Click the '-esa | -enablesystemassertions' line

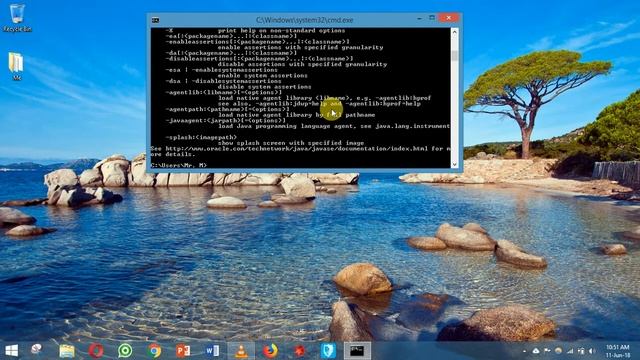coord(222,70)
